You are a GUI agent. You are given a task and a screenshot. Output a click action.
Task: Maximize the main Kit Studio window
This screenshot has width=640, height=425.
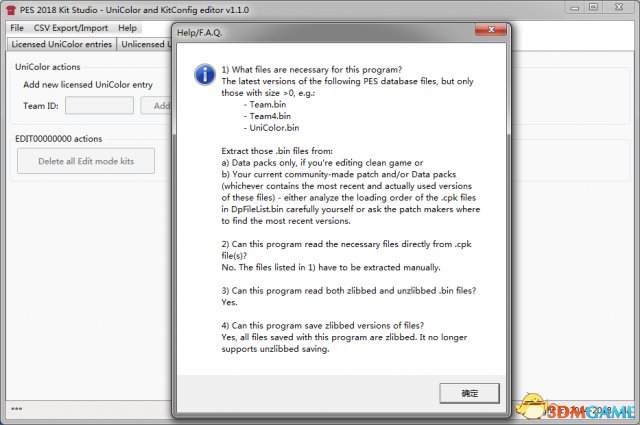coord(593,7)
